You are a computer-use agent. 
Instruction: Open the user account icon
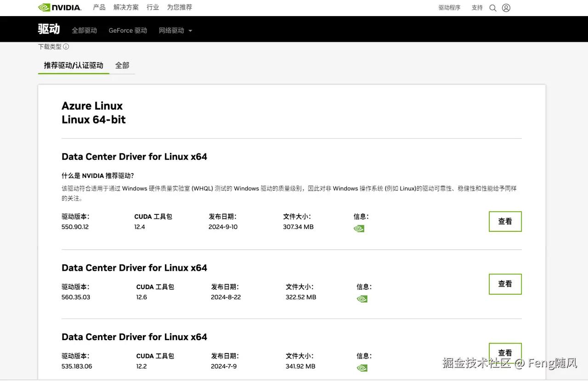[506, 8]
